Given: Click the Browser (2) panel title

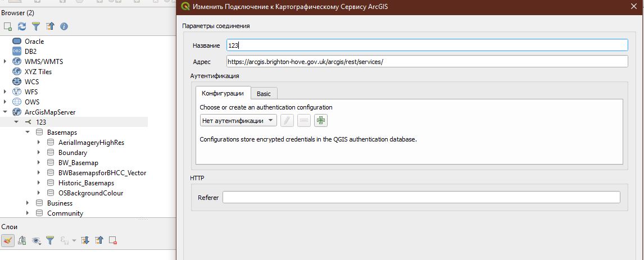Looking at the screenshot, I should coord(17,13).
